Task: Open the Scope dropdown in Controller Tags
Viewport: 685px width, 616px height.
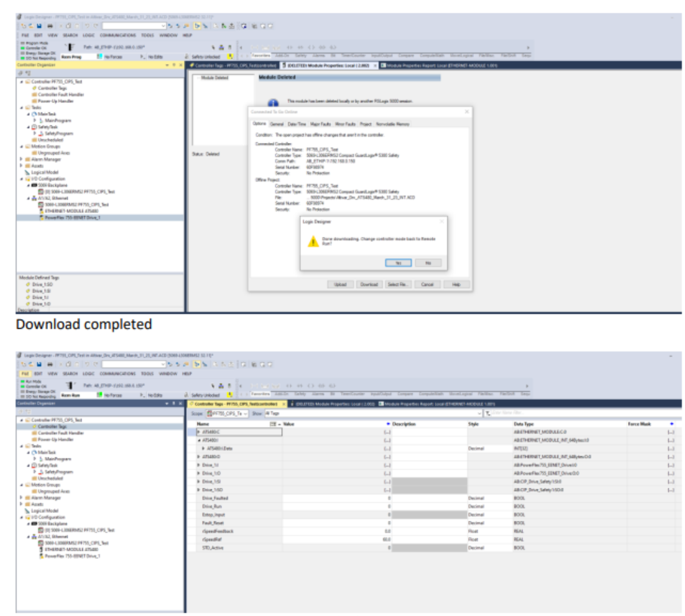Action: [x=245, y=413]
